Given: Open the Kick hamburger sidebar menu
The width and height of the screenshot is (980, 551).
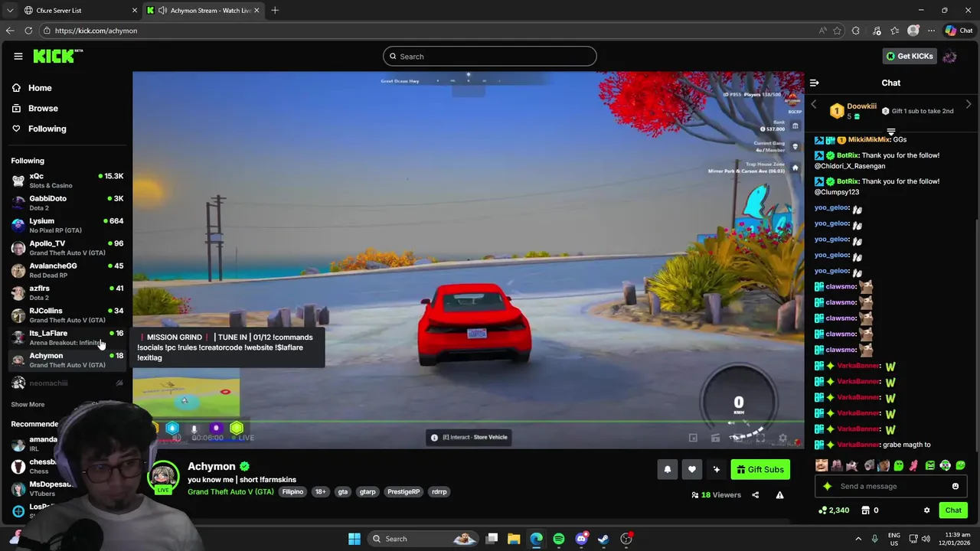Looking at the screenshot, I should point(18,56).
